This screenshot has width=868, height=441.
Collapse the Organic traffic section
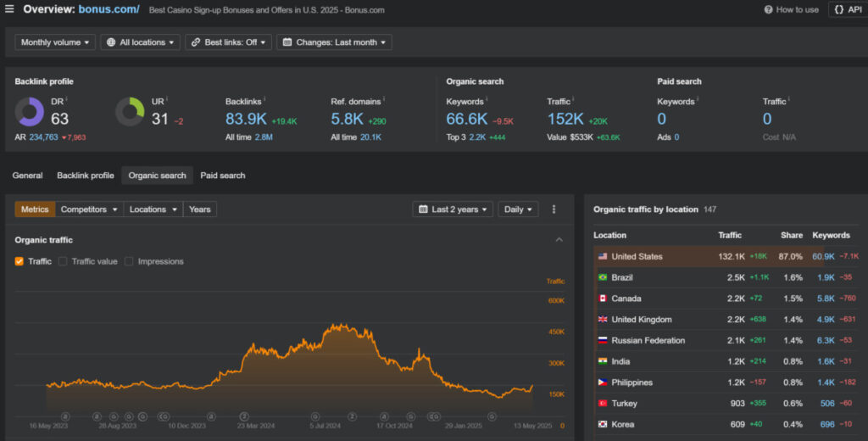pyautogui.click(x=559, y=240)
